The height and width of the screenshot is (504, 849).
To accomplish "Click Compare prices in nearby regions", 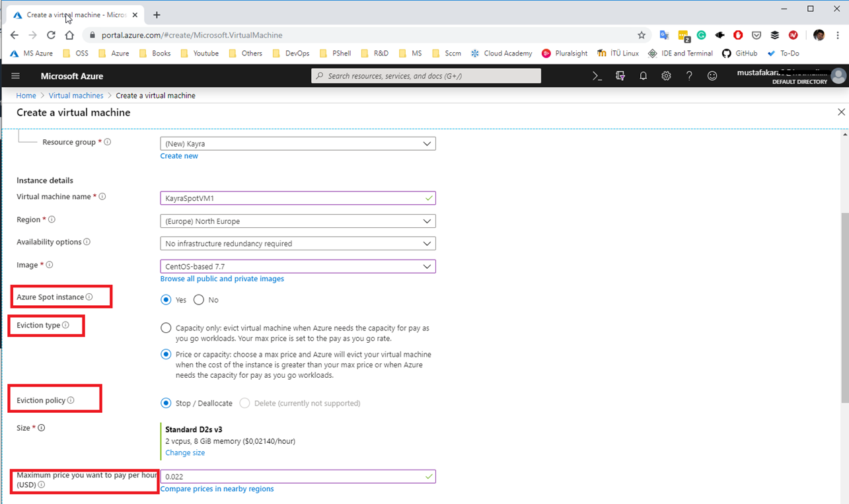I will [x=217, y=489].
